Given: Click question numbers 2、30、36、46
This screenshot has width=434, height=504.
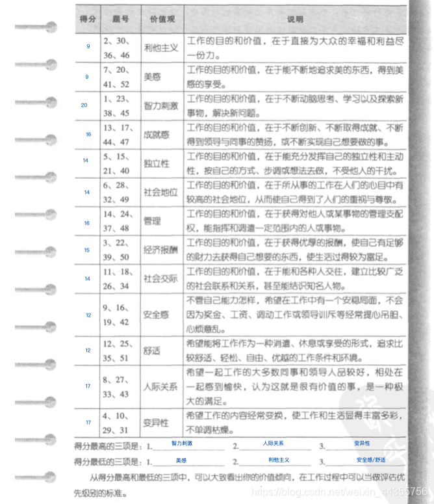Looking at the screenshot, I should point(117,48).
